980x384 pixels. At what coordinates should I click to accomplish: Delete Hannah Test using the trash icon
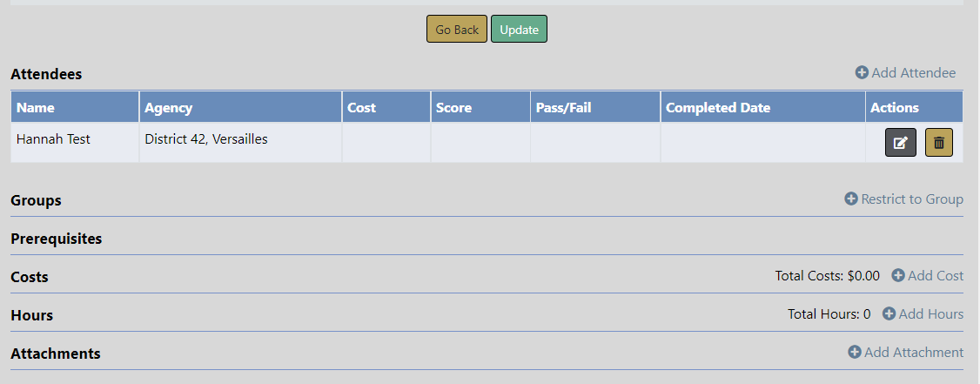click(x=939, y=143)
